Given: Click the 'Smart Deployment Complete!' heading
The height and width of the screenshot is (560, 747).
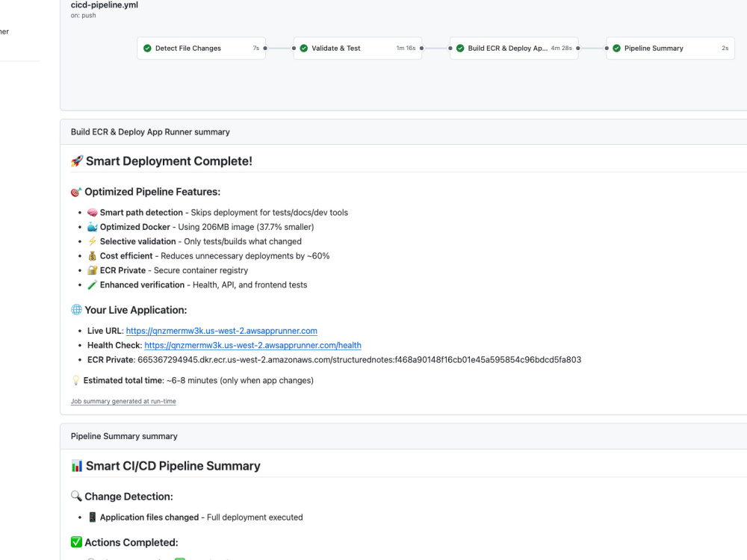Looking at the screenshot, I should point(169,161).
